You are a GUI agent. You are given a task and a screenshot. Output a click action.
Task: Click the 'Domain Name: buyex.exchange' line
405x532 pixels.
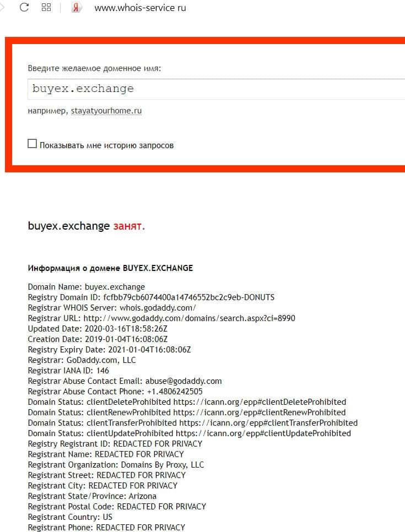[x=86, y=287]
